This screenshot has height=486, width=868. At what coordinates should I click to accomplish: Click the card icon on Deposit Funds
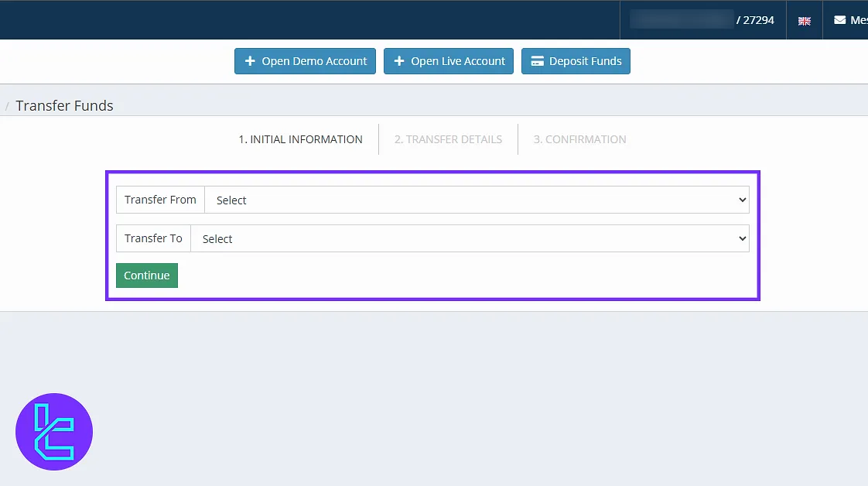pos(537,61)
